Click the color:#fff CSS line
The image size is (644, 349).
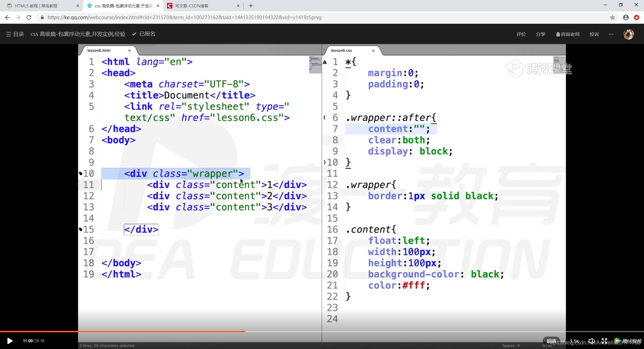pos(399,286)
